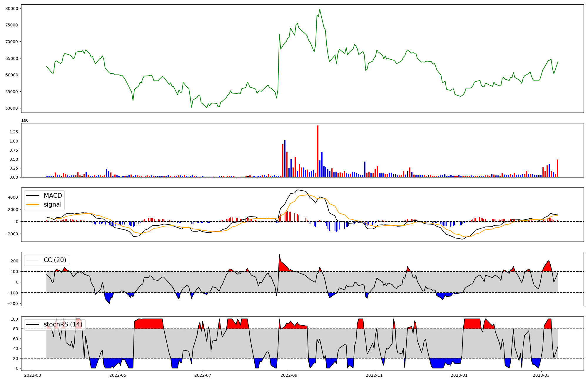
Task: Click the 2023-03 x-axis tick label
Action: point(541,375)
